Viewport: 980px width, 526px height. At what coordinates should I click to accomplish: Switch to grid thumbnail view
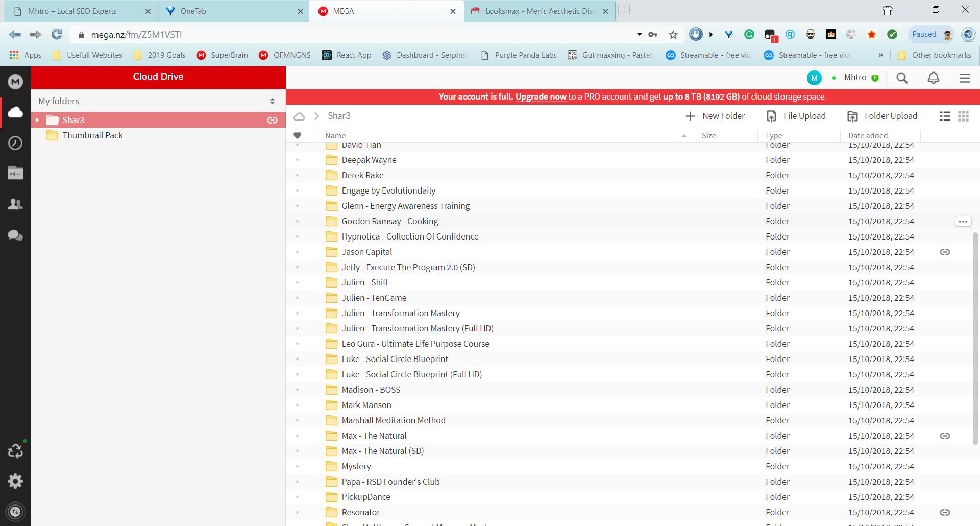[x=964, y=116]
